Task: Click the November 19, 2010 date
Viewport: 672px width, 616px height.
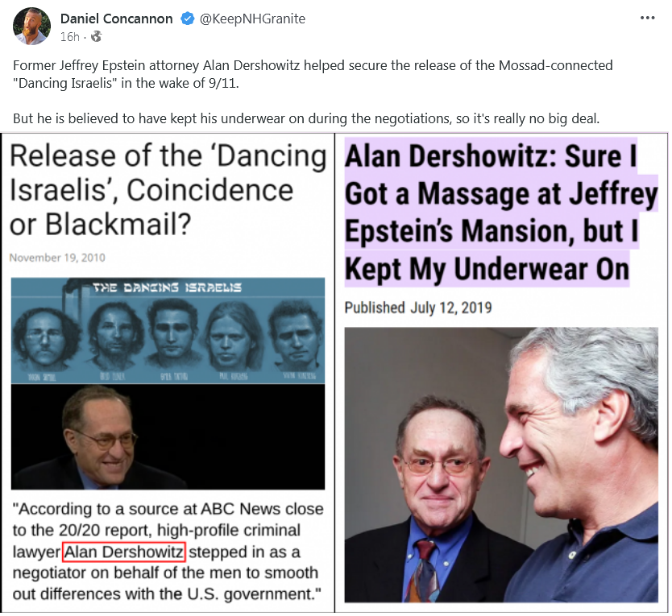Action: pyautogui.click(x=57, y=258)
